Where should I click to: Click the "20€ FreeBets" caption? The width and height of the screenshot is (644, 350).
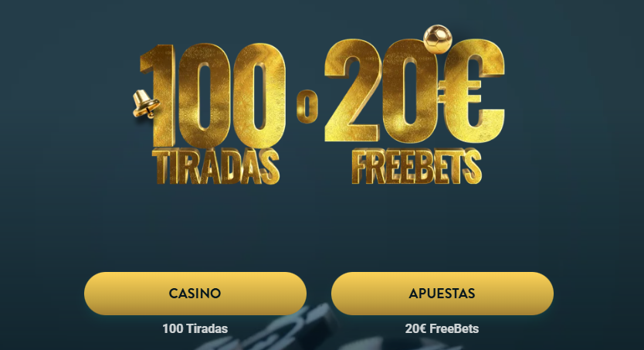tap(442, 328)
